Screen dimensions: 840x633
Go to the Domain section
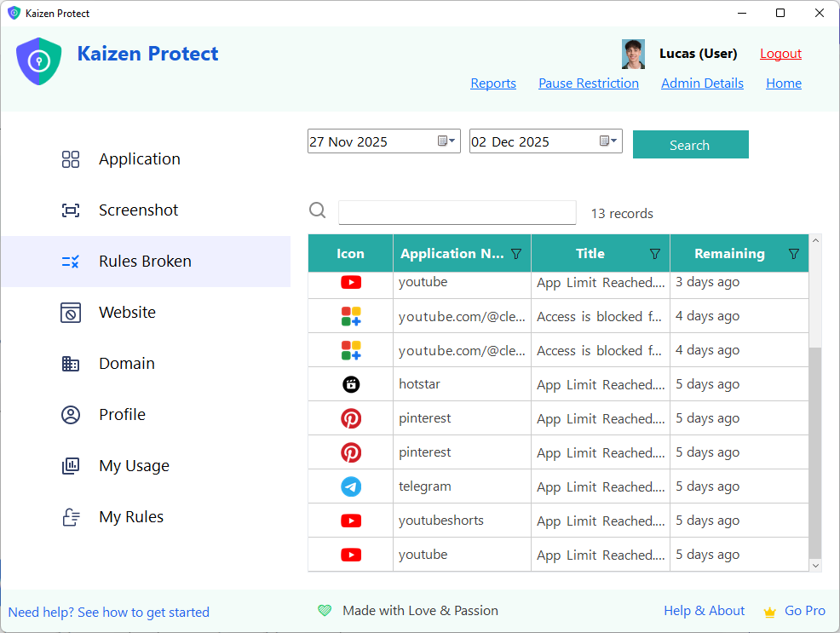pos(126,364)
